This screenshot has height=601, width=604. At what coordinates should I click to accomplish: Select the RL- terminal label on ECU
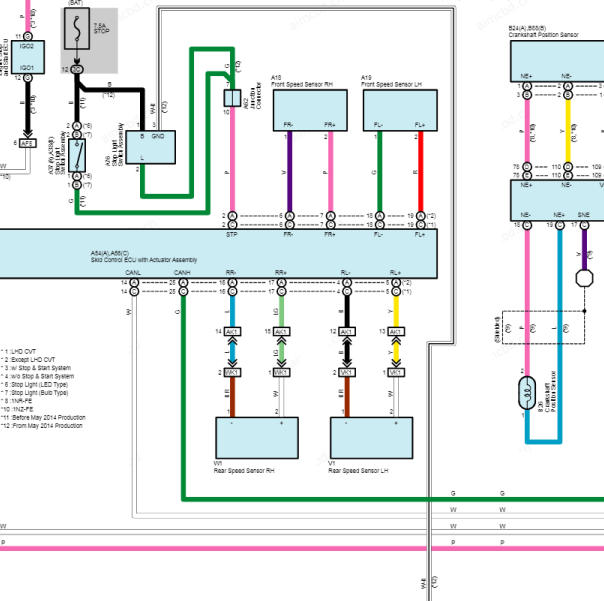[346, 273]
